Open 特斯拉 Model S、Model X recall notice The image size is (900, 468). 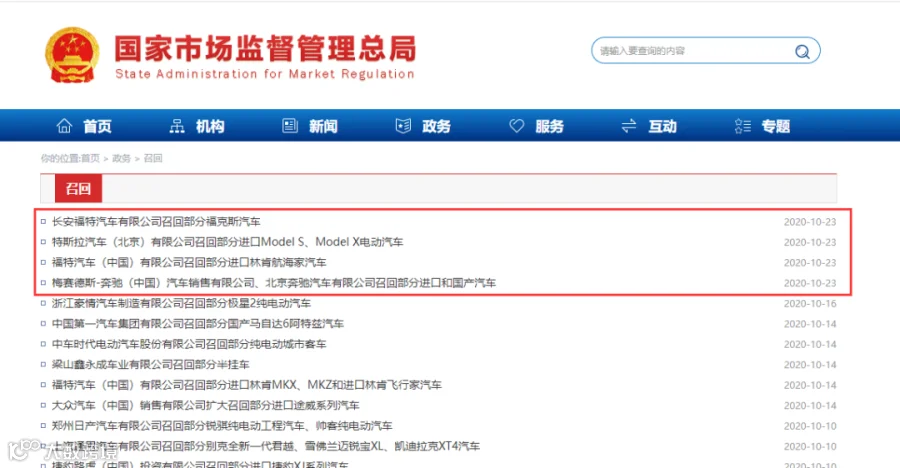(x=227, y=242)
